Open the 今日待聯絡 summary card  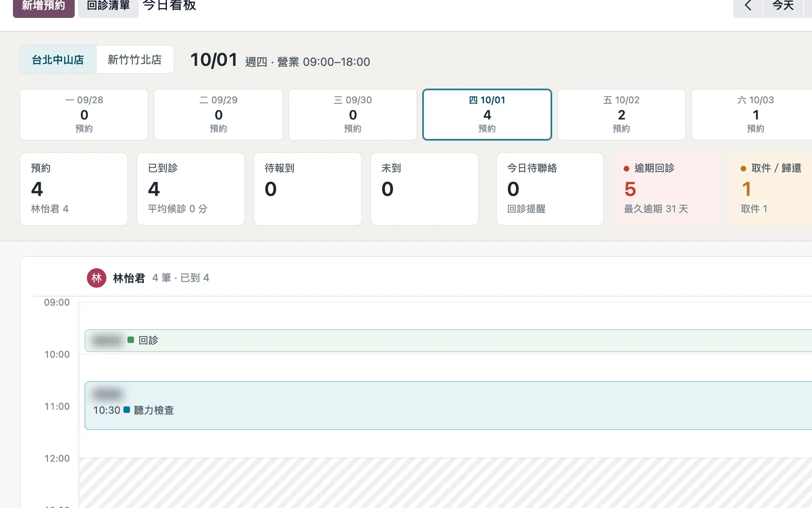coord(550,189)
